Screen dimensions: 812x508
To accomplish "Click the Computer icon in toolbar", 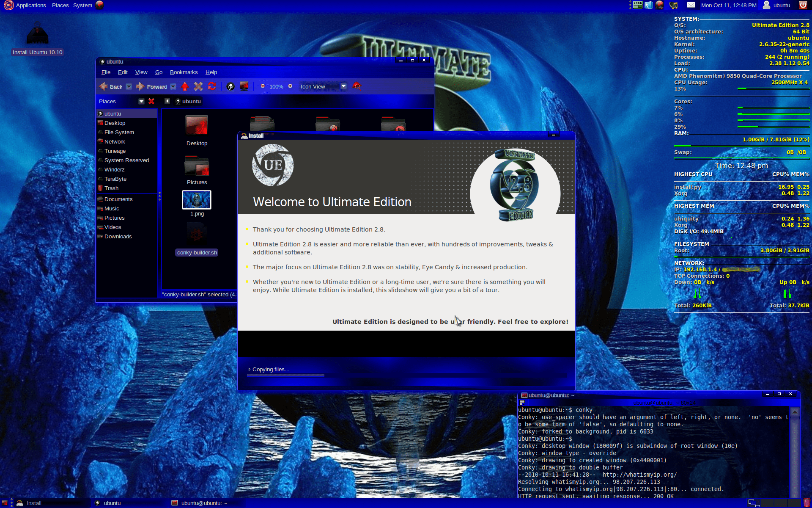I will coord(244,86).
